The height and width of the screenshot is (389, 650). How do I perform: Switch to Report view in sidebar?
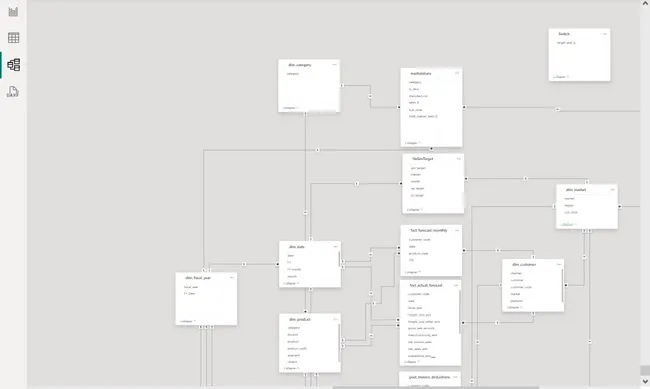[13, 11]
